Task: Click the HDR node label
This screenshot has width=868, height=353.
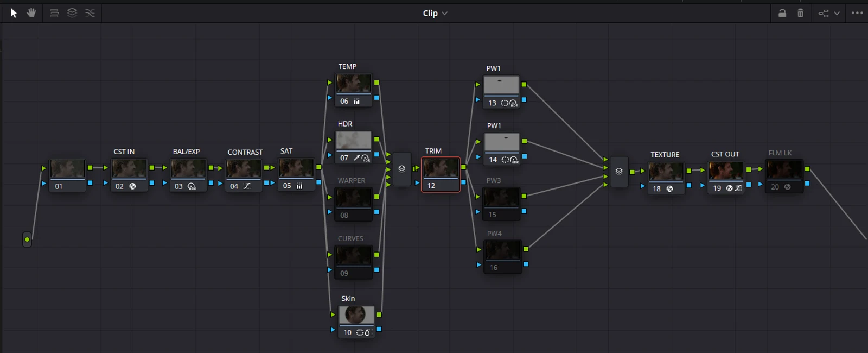Action: [x=345, y=124]
